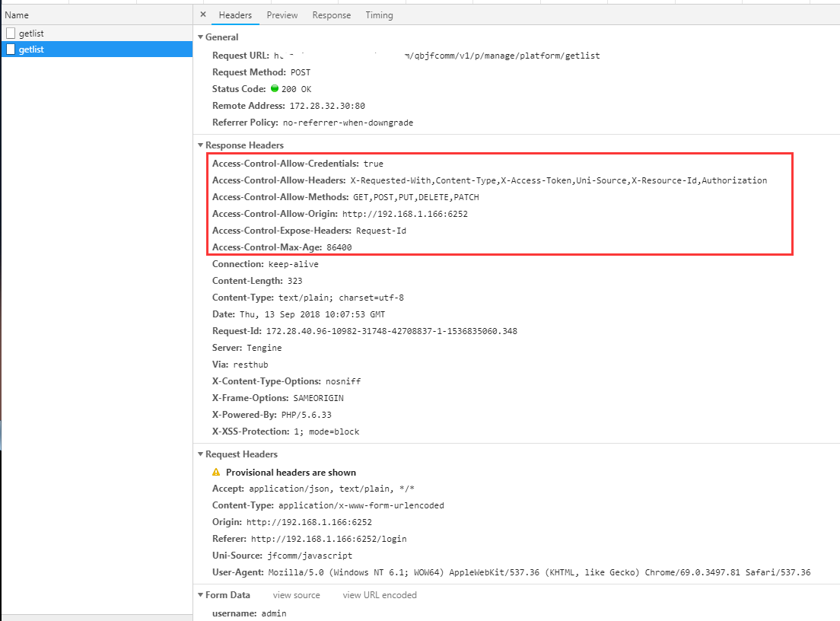Click the view source link

pos(296,595)
